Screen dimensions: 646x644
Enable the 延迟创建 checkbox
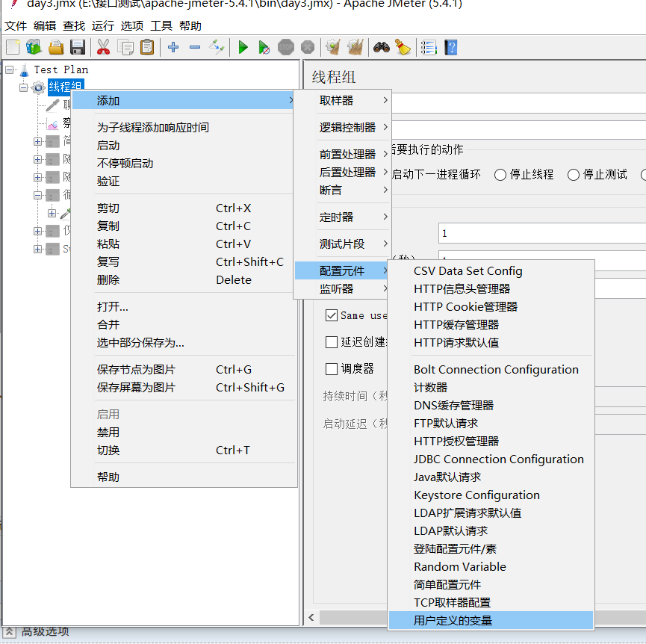(332, 342)
